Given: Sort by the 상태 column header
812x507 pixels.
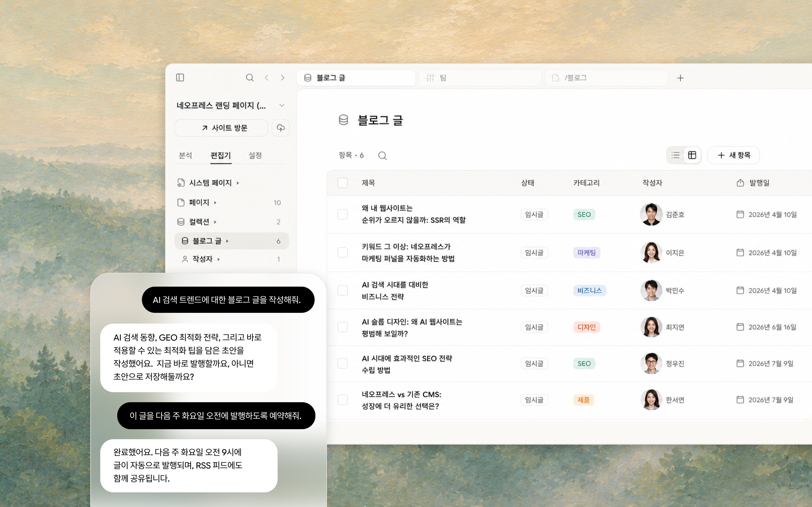Looking at the screenshot, I should (527, 183).
